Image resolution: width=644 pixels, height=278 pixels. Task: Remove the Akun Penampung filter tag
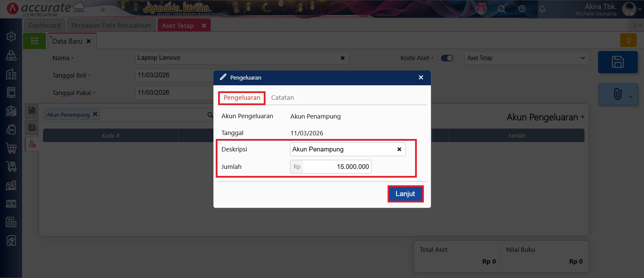(95, 114)
